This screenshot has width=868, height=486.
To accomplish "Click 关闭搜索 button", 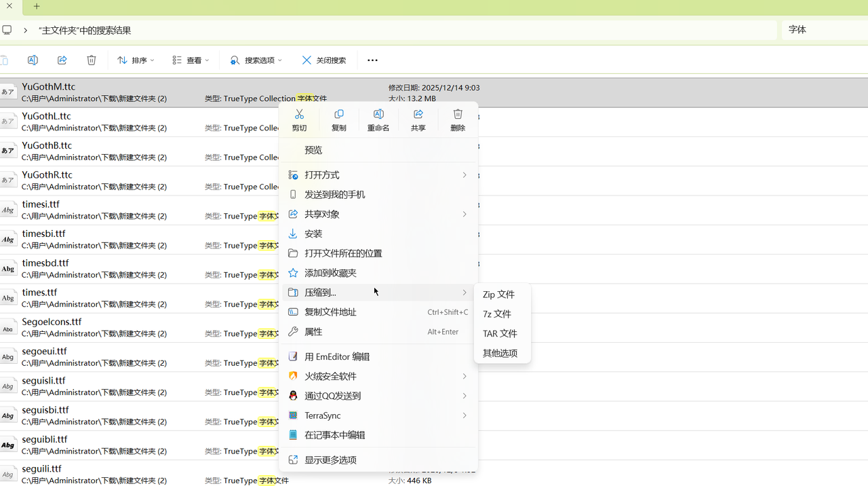I will coord(324,60).
